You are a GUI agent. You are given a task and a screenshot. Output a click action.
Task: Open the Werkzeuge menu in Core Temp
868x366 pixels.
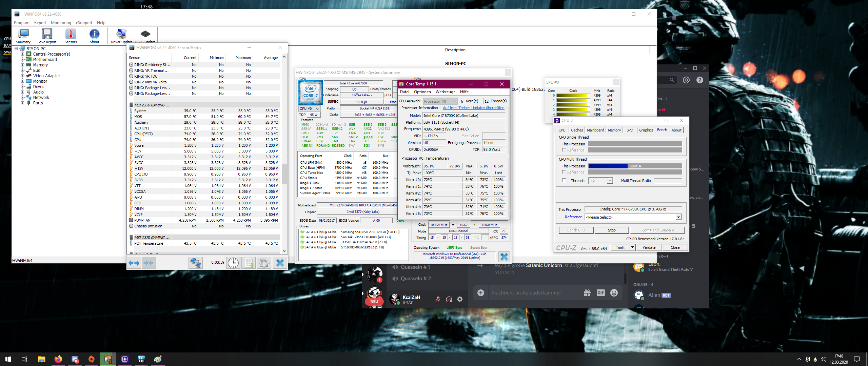[x=445, y=92]
